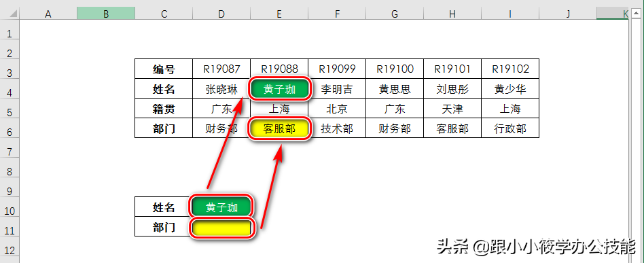Select column G header

395,14
